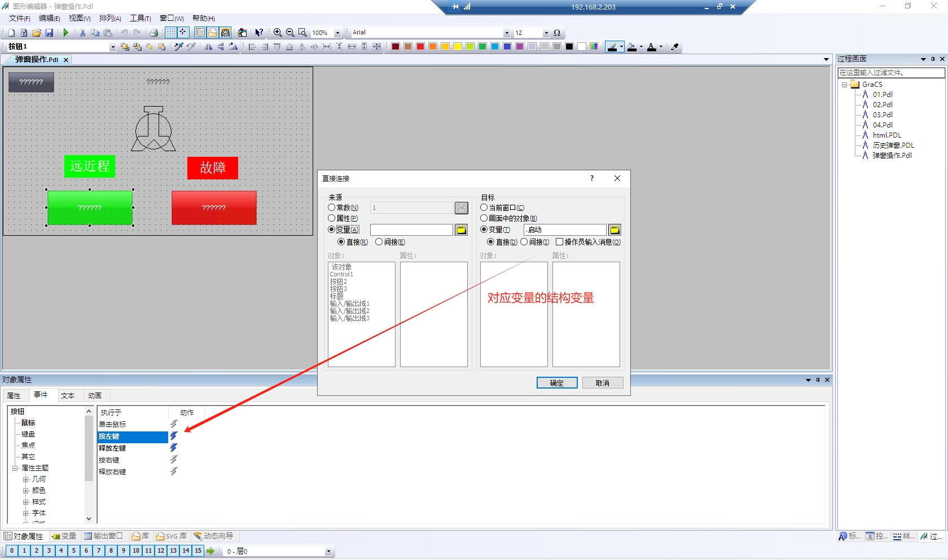Image resolution: width=948 pixels, height=560 pixels.
Task: Open the 按钮1 object selector dropdown
Action: pos(112,47)
